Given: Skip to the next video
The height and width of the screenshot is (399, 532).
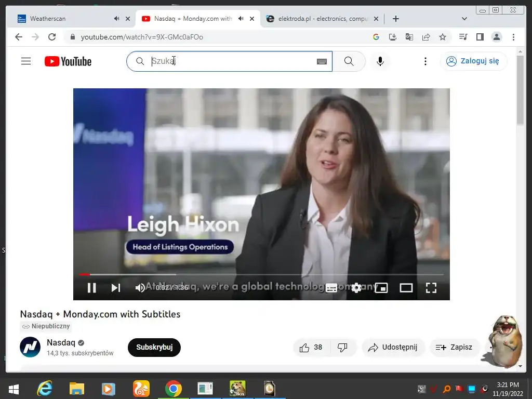Looking at the screenshot, I should [x=116, y=288].
